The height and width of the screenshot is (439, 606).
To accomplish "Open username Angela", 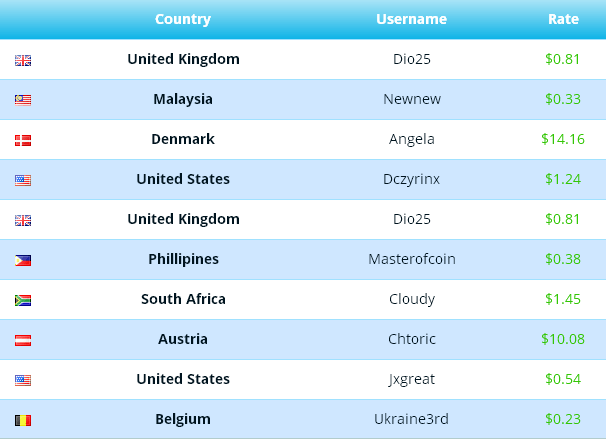I will [x=412, y=140].
